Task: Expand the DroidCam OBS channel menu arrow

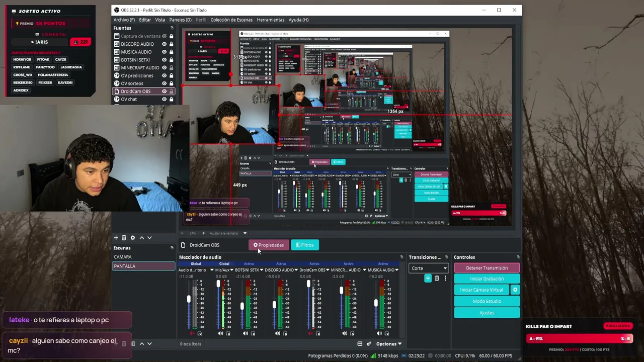Action: [x=328, y=270]
